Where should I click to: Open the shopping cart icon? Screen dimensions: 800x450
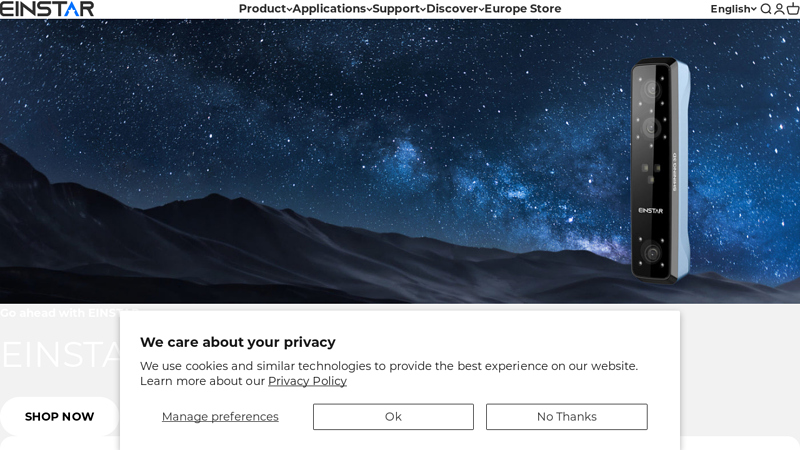[793, 9]
